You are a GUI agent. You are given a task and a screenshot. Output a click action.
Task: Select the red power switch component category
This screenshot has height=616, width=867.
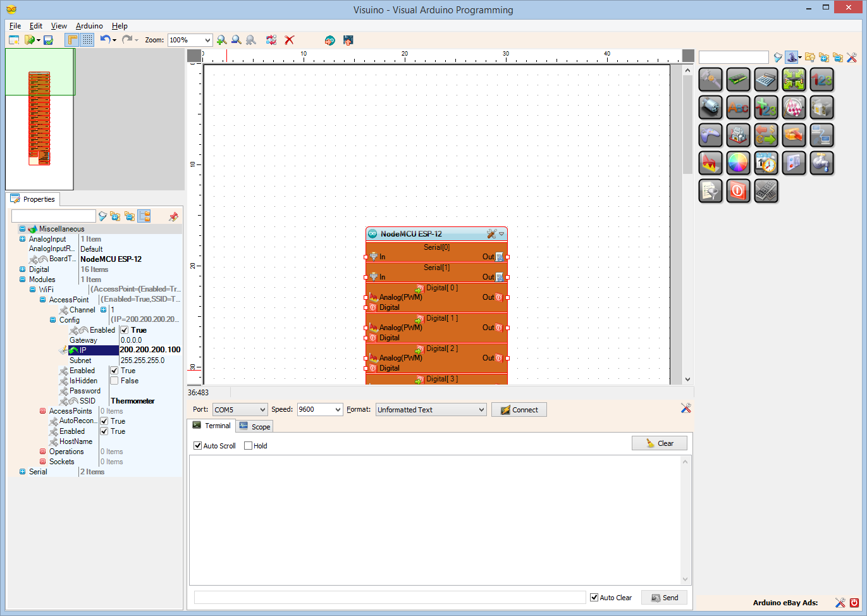739,191
